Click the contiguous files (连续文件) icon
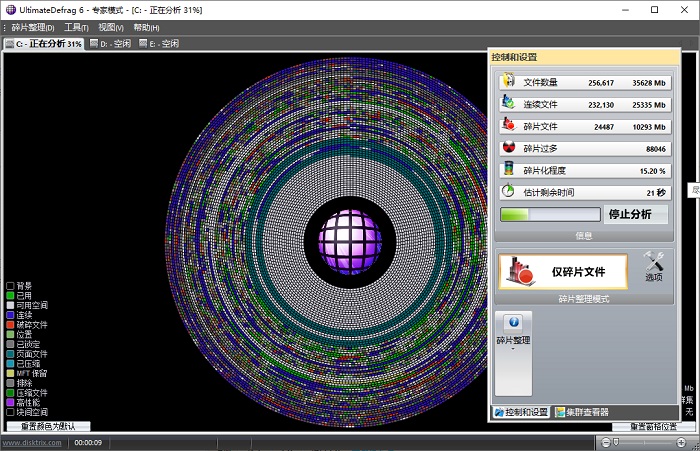Image resolution: width=700 pixels, height=451 pixels. (x=508, y=103)
